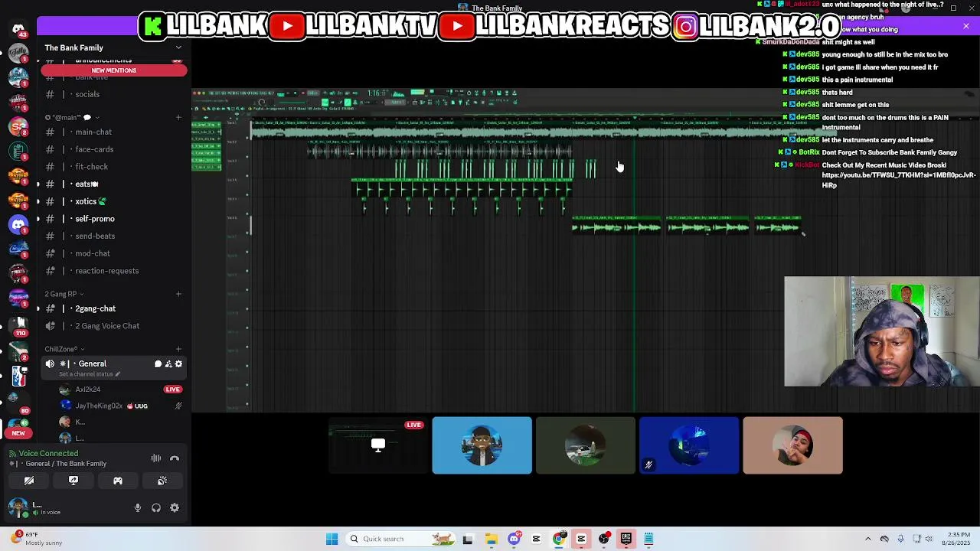This screenshot has width=980, height=551.
Task: Open Notepad from the taskbar
Action: (x=648, y=539)
